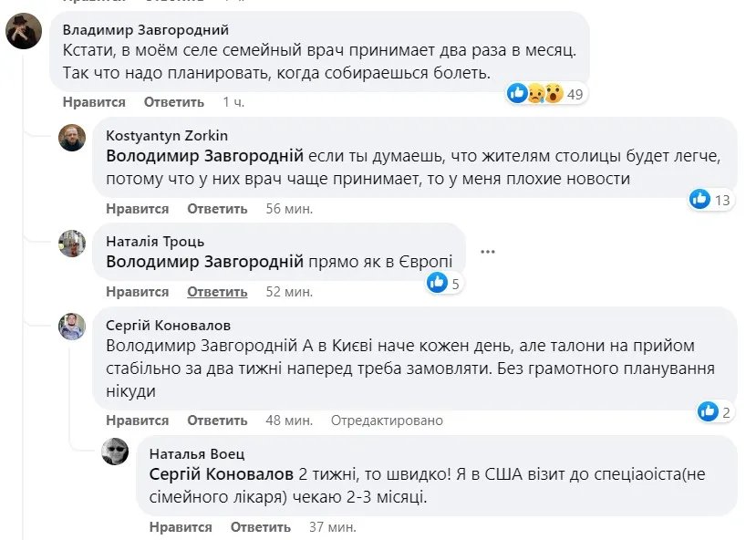Click mention 'Сергій Коновалов' in Воец's reply

[x=221, y=475]
